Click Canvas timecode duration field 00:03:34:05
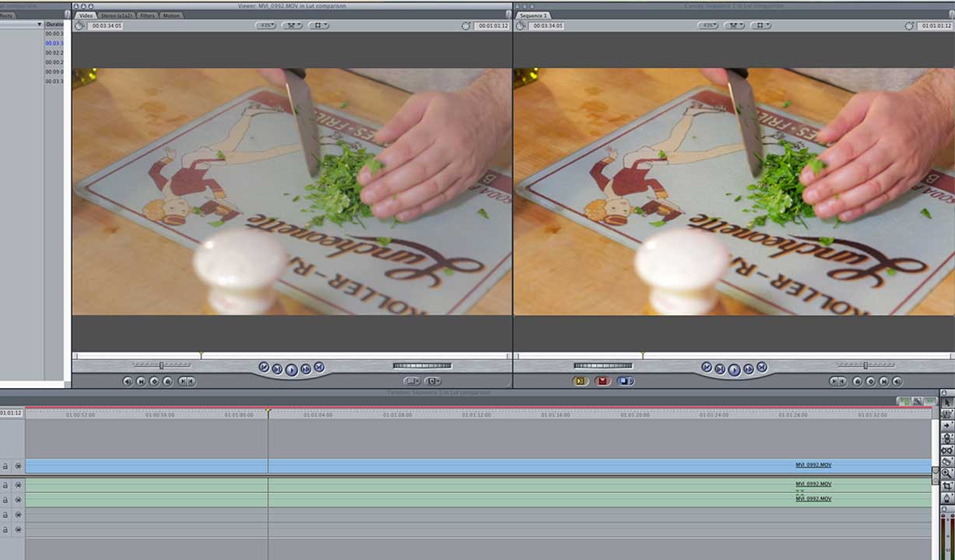 click(x=546, y=26)
